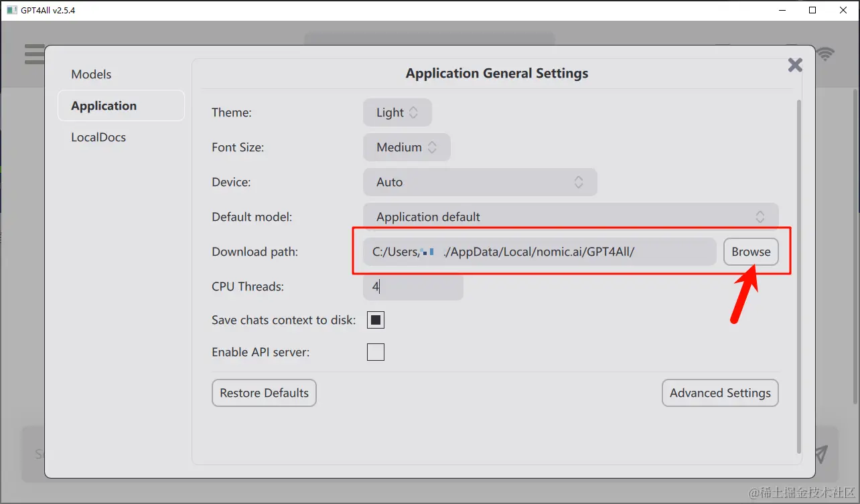
Task: Open Advanced Settings
Action: pos(720,393)
